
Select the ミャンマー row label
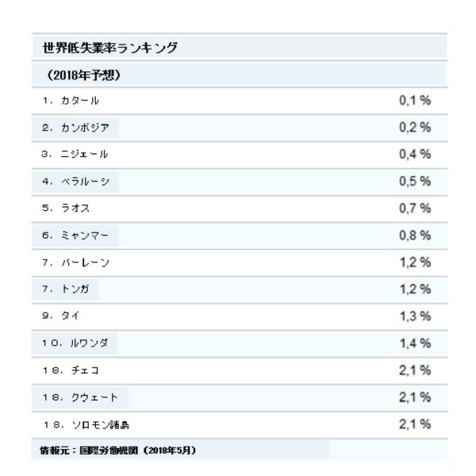click(x=85, y=236)
